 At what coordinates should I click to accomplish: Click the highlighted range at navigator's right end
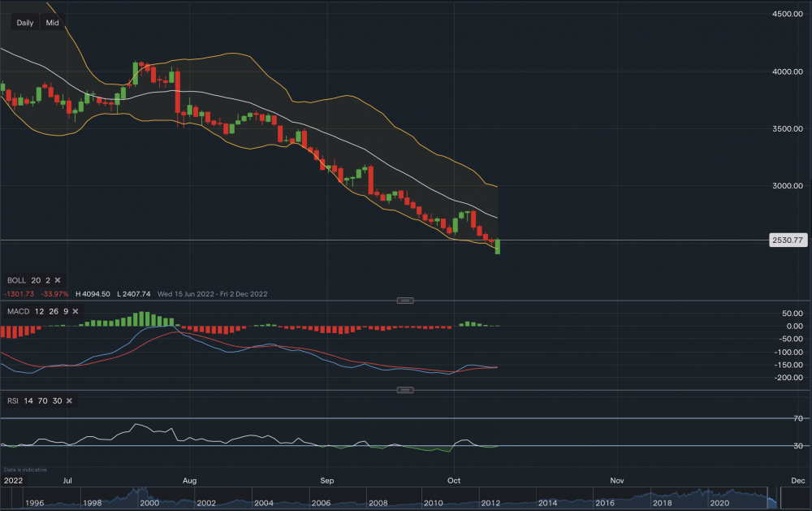coord(771,495)
